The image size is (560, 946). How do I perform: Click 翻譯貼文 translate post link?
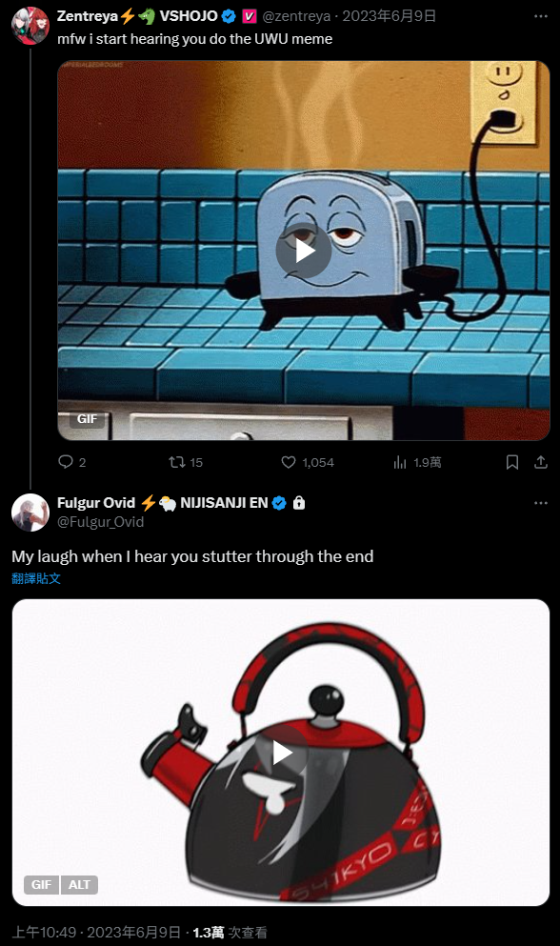(x=36, y=578)
